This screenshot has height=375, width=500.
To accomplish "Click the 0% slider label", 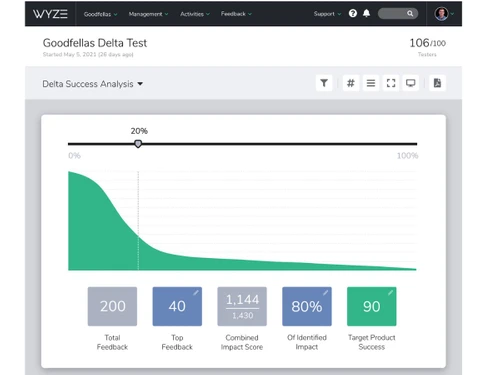I will (74, 156).
